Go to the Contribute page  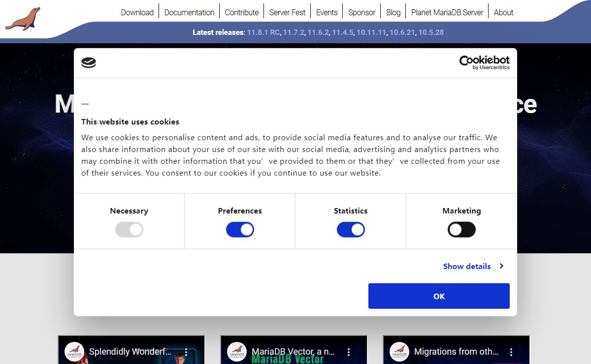click(242, 12)
